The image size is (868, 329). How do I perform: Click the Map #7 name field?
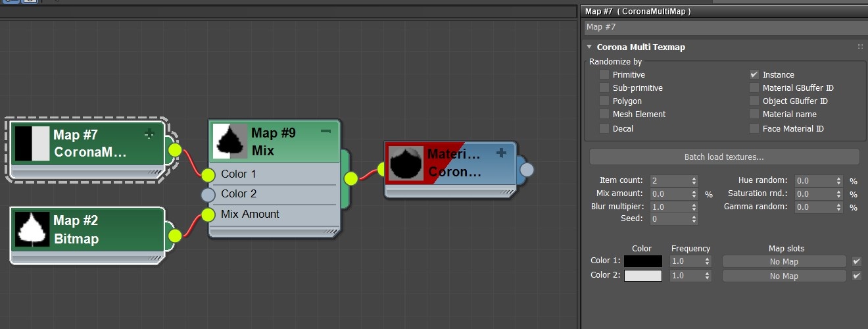coord(726,27)
